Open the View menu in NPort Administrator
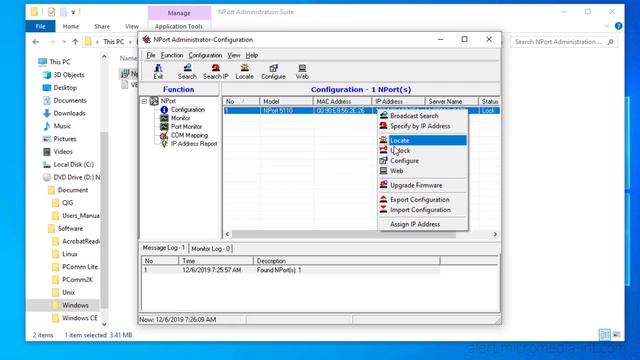Screen dimensions: 640x360 [233, 55]
